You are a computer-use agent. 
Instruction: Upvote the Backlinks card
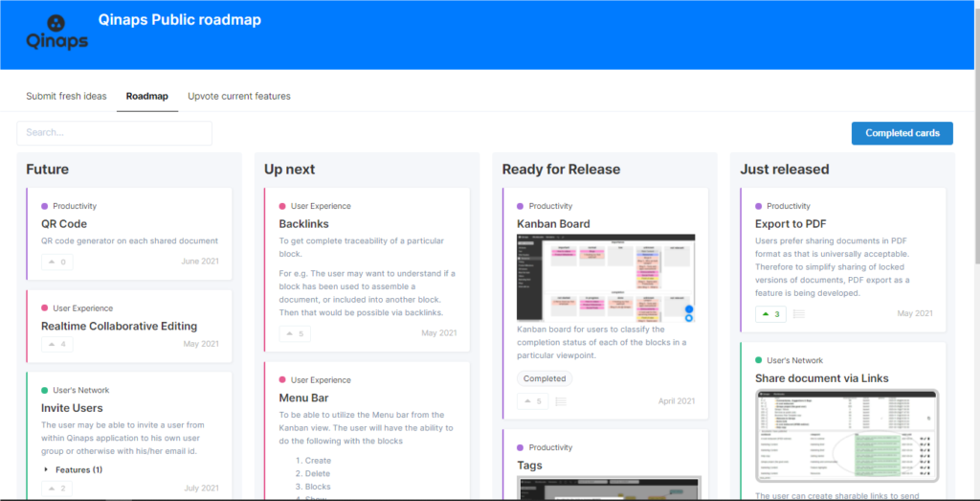click(x=295, y=334)
